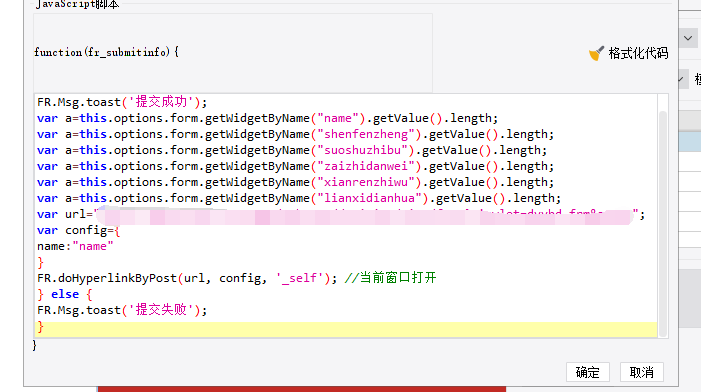The height and width of the screenshot is (392, 701).
Task: Click the FR.Msg.toast('提交失败') line
Action: coord(122,310)
